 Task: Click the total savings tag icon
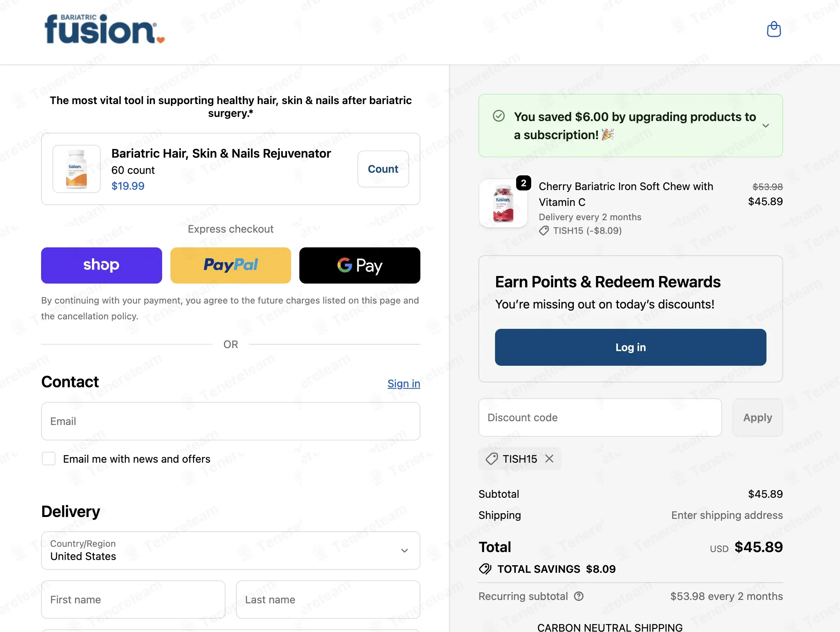485,569
